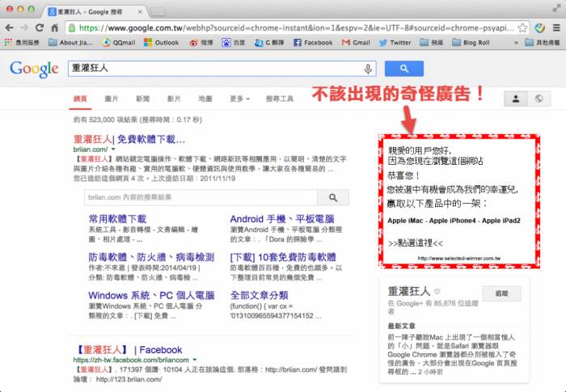Image resolution: width=566 pixels, height=392 pixels.
Task: Switch to personal results with person icon
Action: click(516, 99)
